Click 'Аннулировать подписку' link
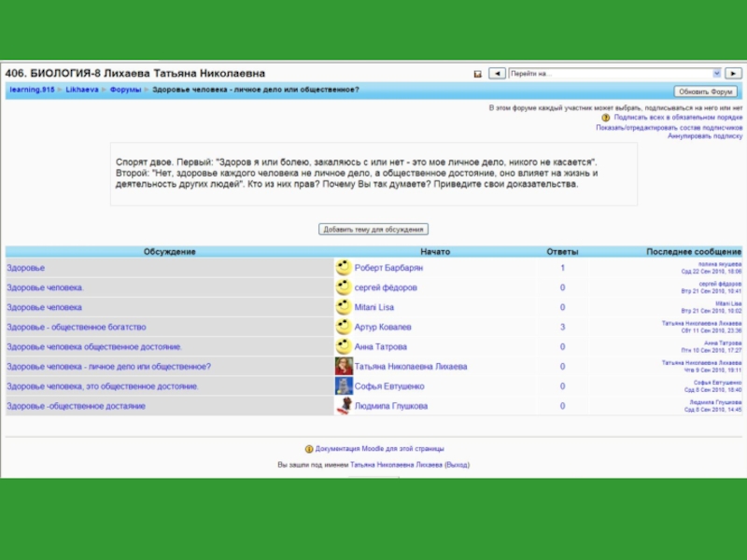747x560 pixels. click(705, 136)
